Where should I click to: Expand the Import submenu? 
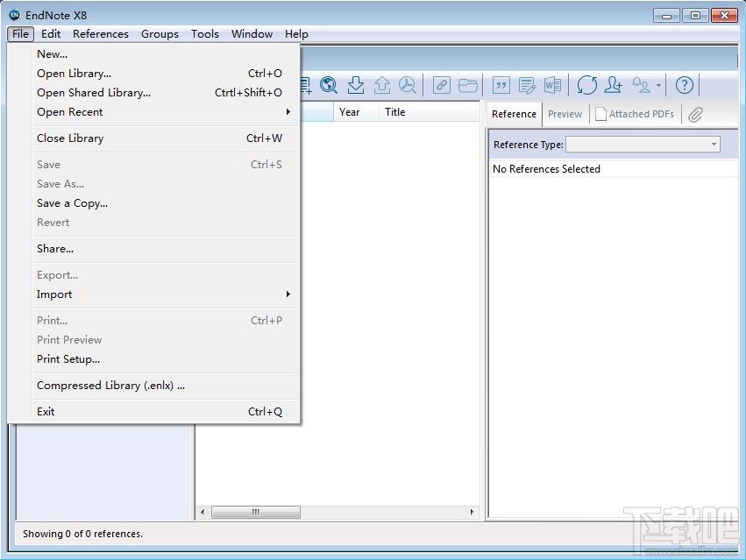tap(166, 294)
